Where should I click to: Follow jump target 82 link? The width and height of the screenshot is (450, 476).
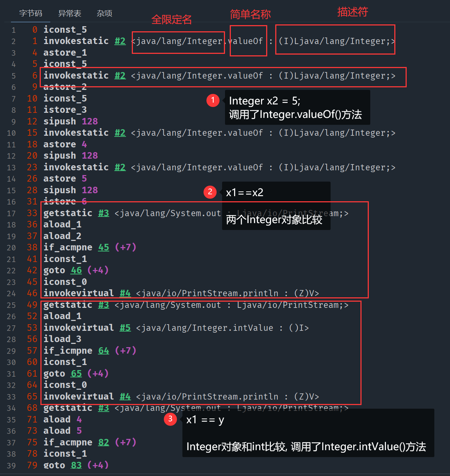coord(104,443)
